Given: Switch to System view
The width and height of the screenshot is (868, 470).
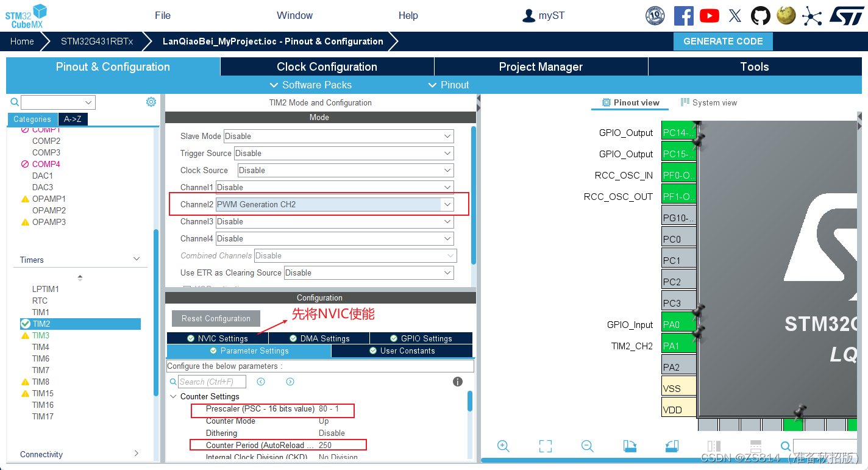Looking at the screenshot, I should (x=709, y=102).
